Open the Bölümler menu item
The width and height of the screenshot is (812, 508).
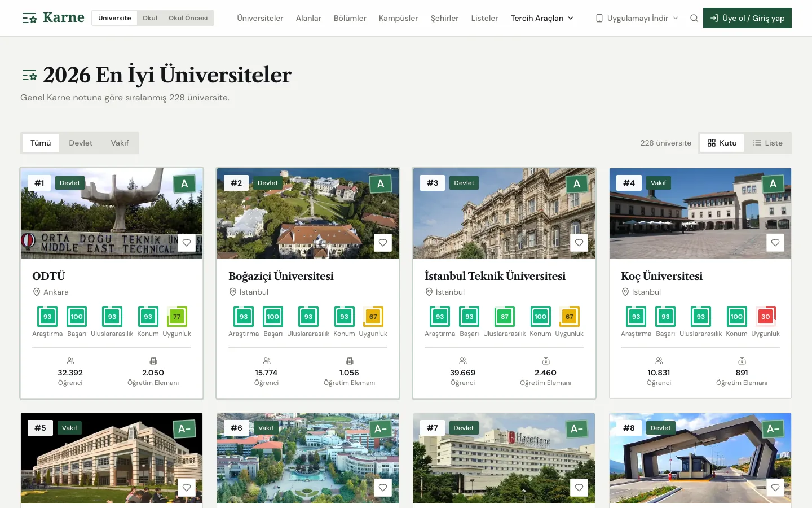pos(350,18)
